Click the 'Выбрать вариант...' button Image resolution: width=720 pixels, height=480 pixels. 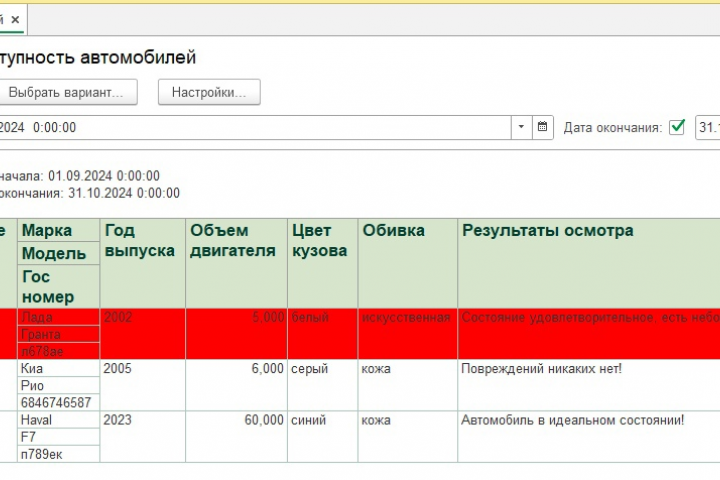pyautogui.click(x=66, y=92)
